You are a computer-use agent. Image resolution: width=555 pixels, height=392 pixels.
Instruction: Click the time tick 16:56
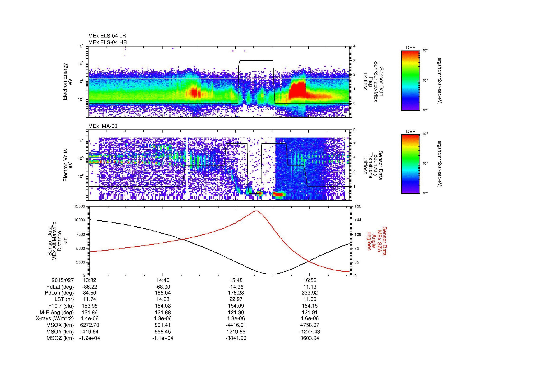pos(310,280)
